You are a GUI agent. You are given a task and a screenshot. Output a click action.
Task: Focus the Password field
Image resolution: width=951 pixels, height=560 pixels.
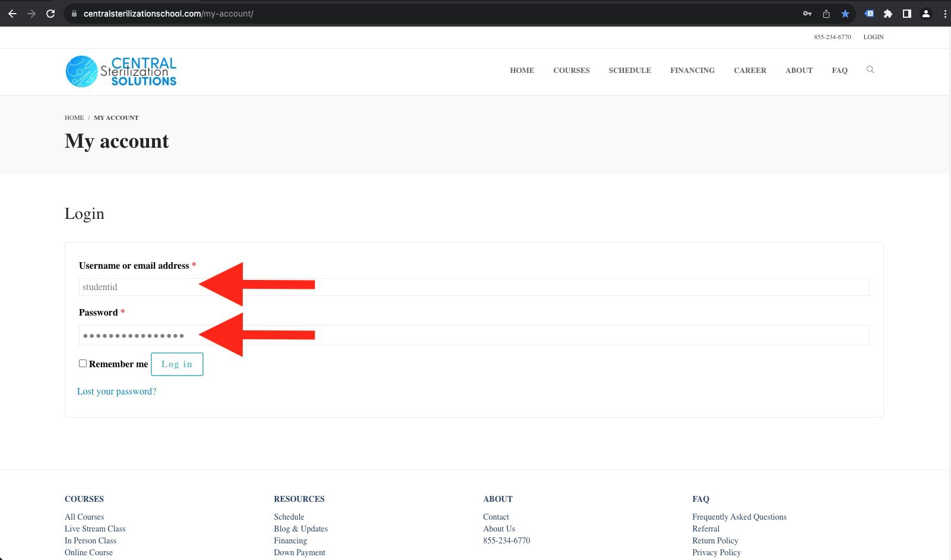pos(474,335)
